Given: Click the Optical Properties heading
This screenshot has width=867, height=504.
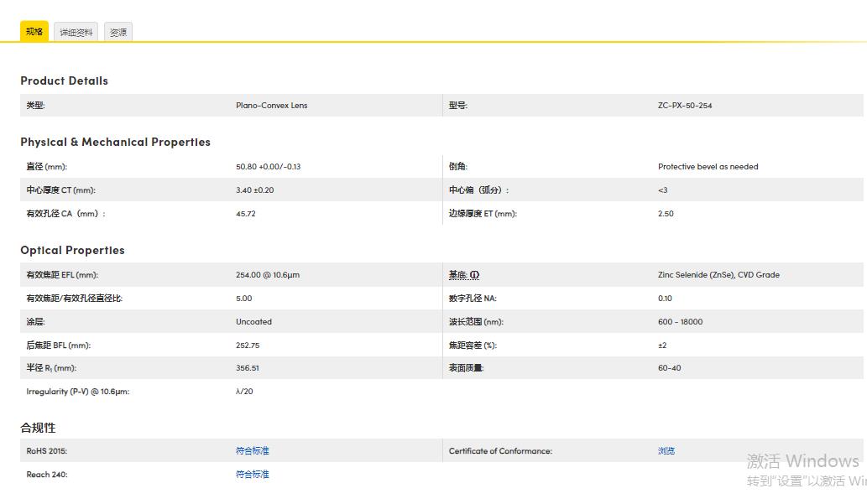Looking at the screenshot, I should pyautogui.click(x=72, y=251).
